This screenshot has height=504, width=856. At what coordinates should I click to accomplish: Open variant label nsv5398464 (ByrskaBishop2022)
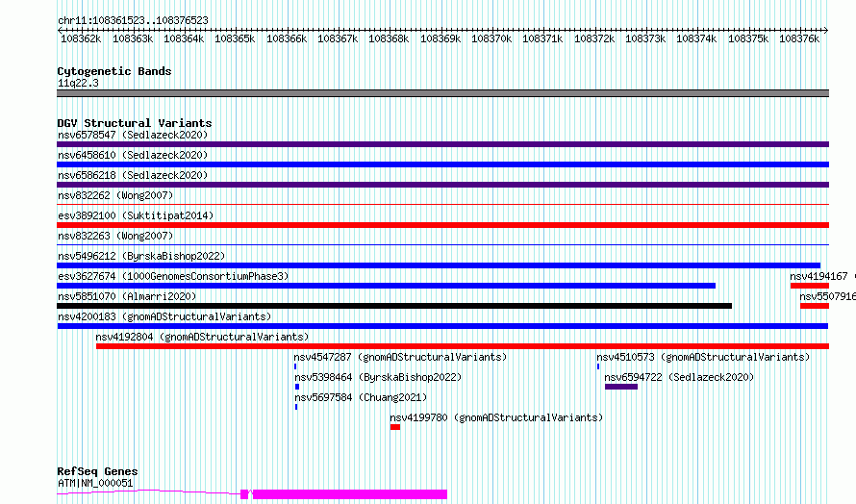click(378, 377)
